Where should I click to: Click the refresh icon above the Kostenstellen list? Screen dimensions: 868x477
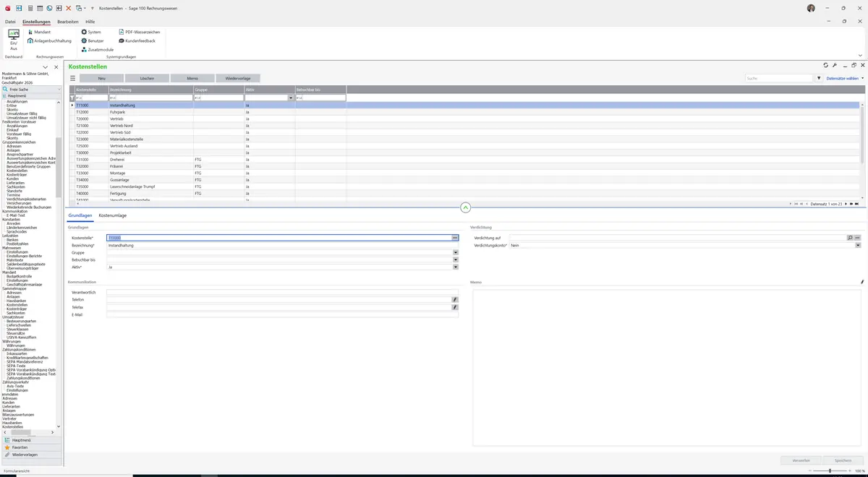826,65
